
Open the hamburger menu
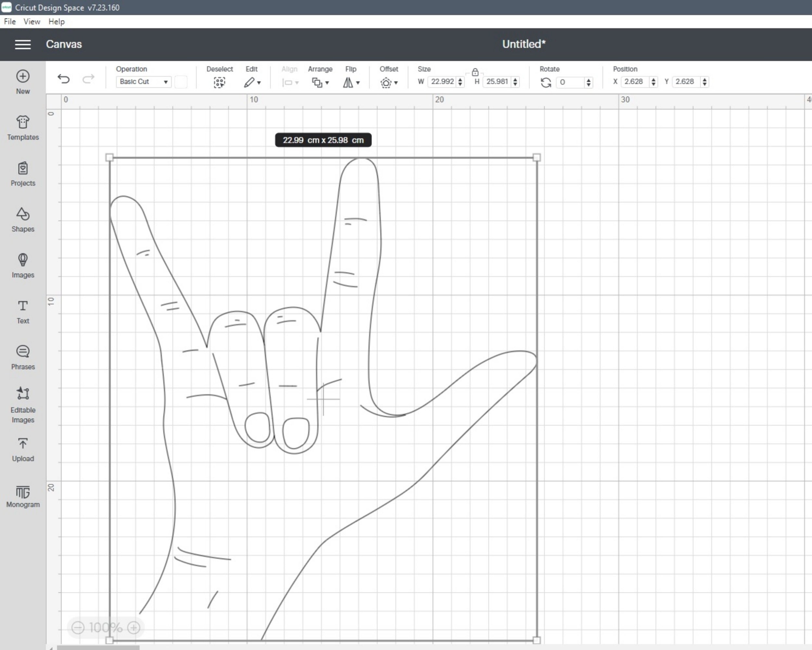(23, 44)
